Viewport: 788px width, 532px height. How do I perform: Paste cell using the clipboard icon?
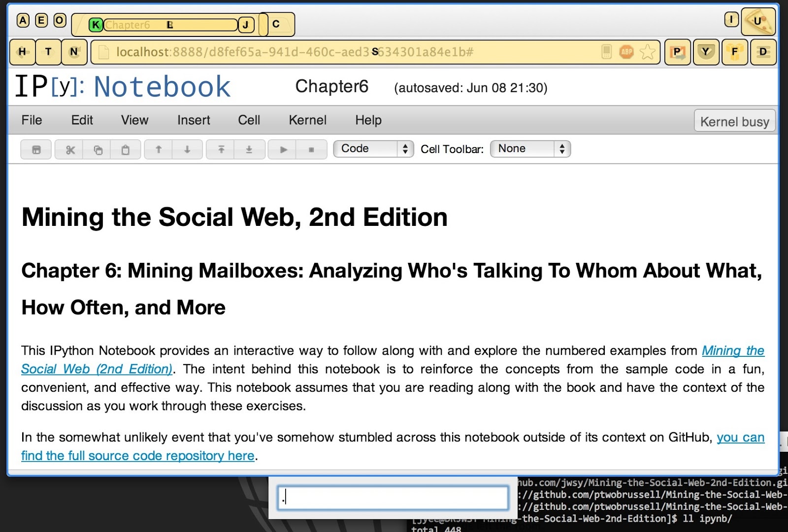[x=126, y=150]
